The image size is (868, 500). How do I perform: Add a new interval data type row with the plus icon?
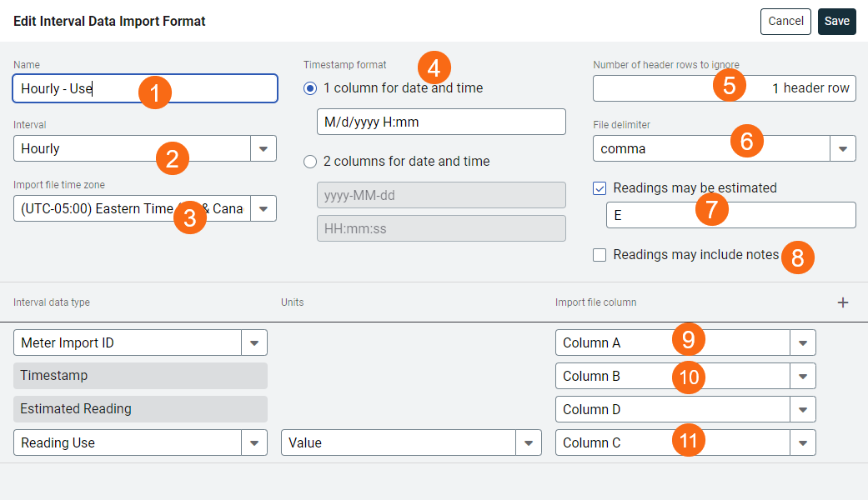click(842, 302)
